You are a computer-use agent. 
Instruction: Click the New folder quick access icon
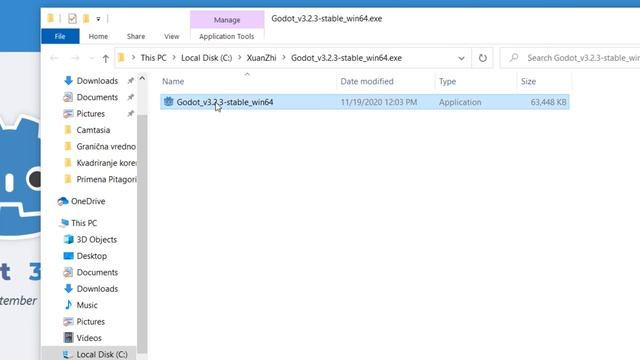(x=86, y=19)
